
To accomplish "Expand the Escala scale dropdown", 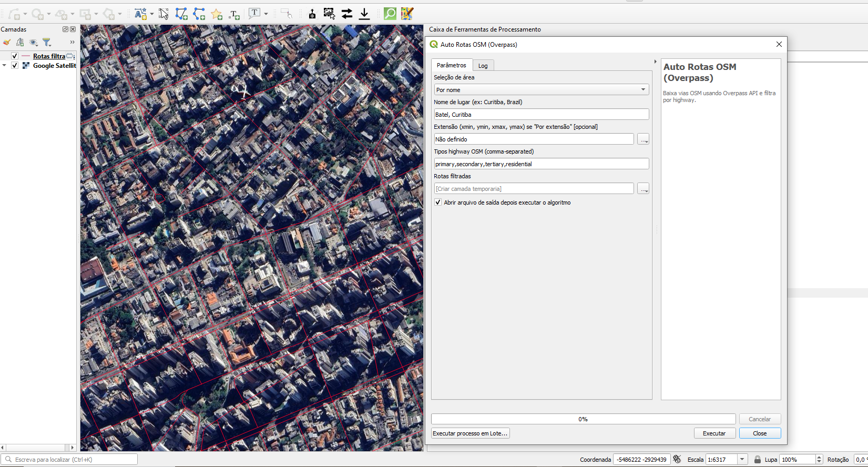I will tap(742, 460).
